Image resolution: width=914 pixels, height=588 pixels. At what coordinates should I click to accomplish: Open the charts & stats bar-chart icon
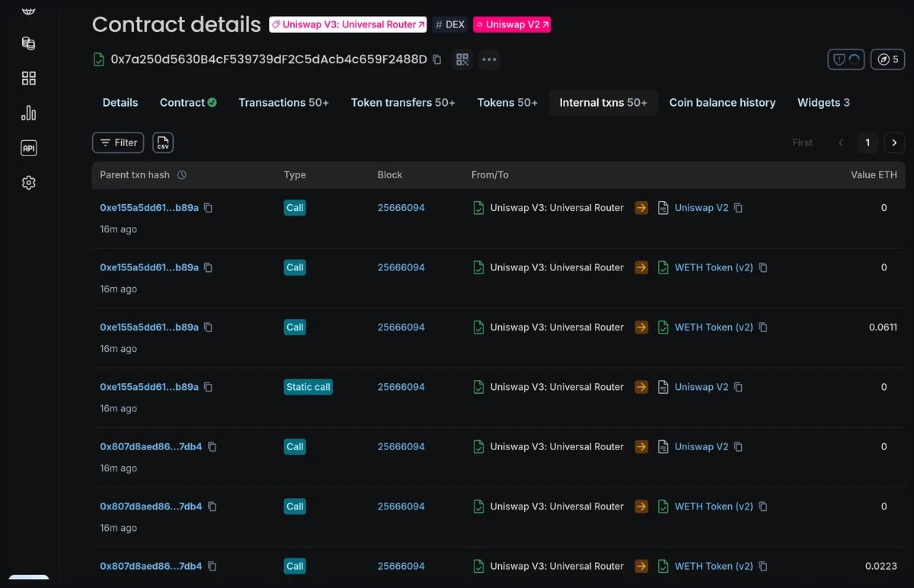29,113
